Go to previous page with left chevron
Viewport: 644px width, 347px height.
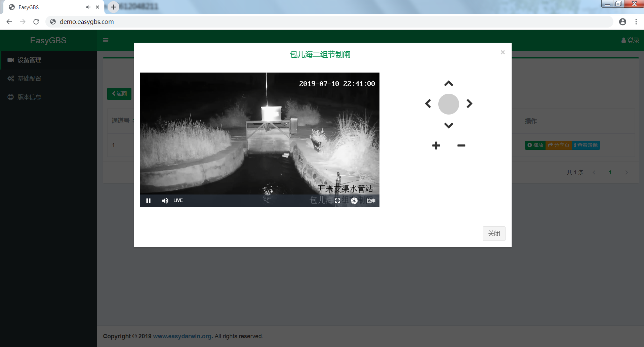click(x=594, y=172)
